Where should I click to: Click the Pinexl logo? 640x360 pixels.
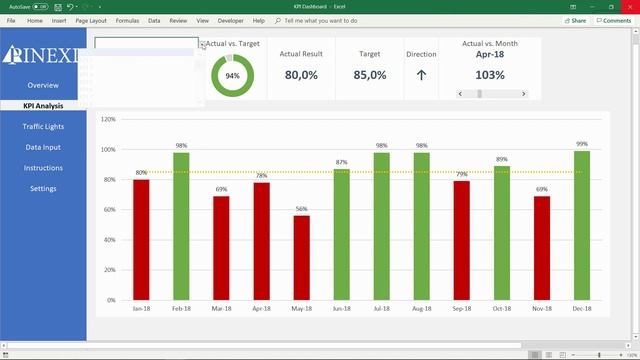tap(40, 55)
